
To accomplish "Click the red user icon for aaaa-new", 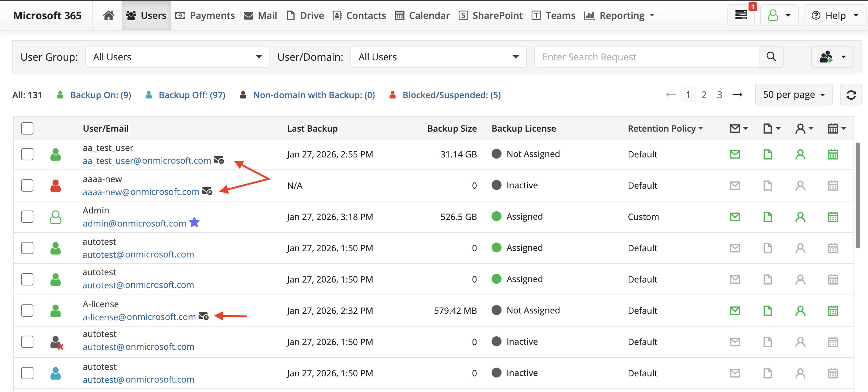I will (x=56, y=185).
